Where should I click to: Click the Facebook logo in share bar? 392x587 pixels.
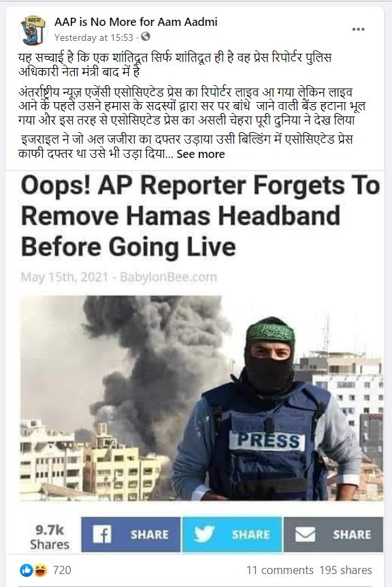tap(101, 534)
